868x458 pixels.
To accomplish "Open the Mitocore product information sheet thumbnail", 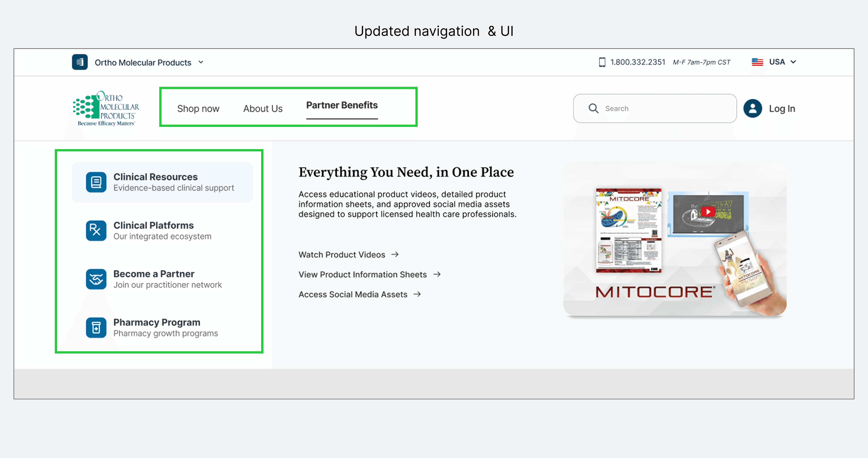I will click(x=629, y=230).
